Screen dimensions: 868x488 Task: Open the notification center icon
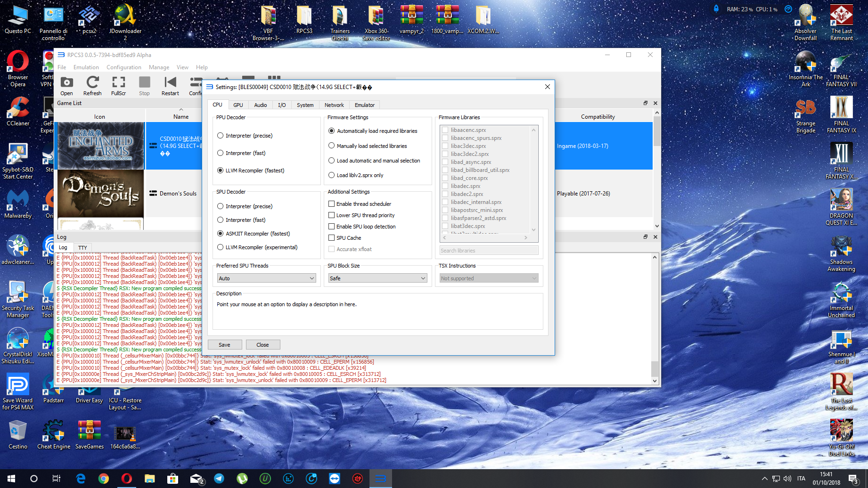click(x=853, y=479)
